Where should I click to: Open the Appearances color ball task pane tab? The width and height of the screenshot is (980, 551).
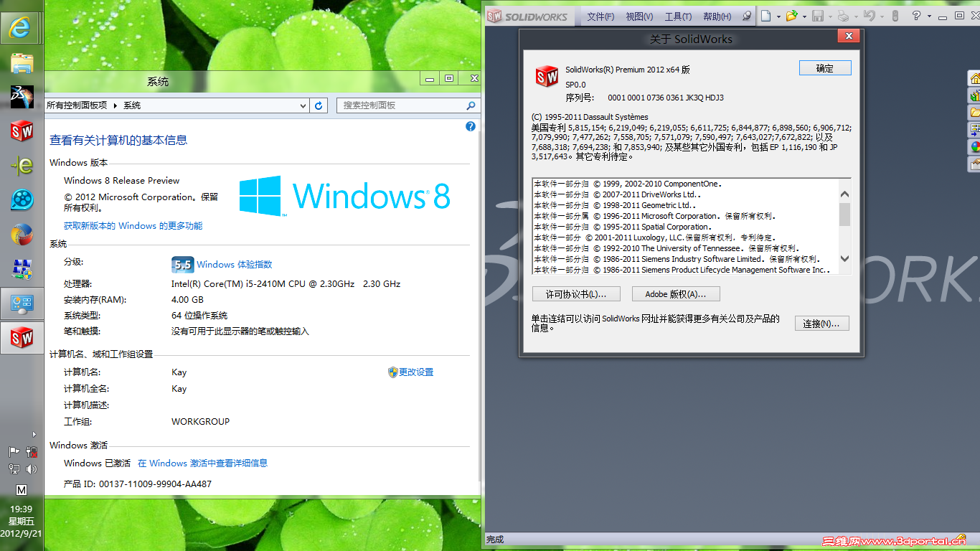pyautogui.click(x=974, y=147)
